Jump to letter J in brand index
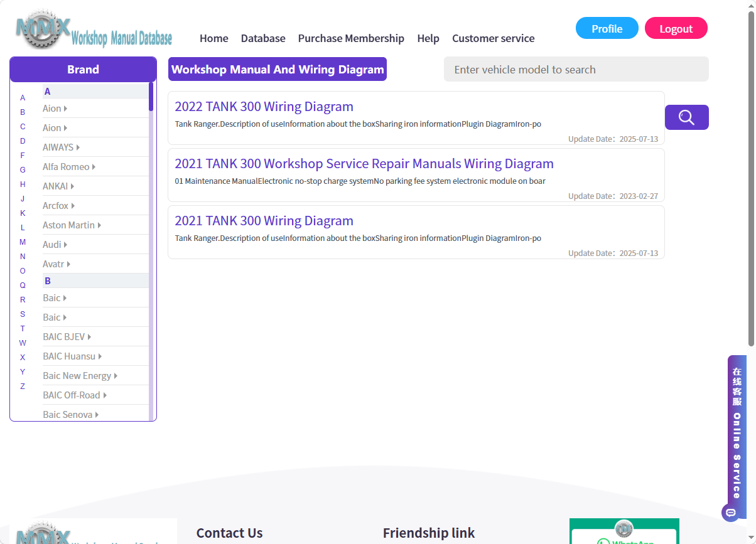The height and width of the screenshot is (544, 756). click(x=23, y=199)
